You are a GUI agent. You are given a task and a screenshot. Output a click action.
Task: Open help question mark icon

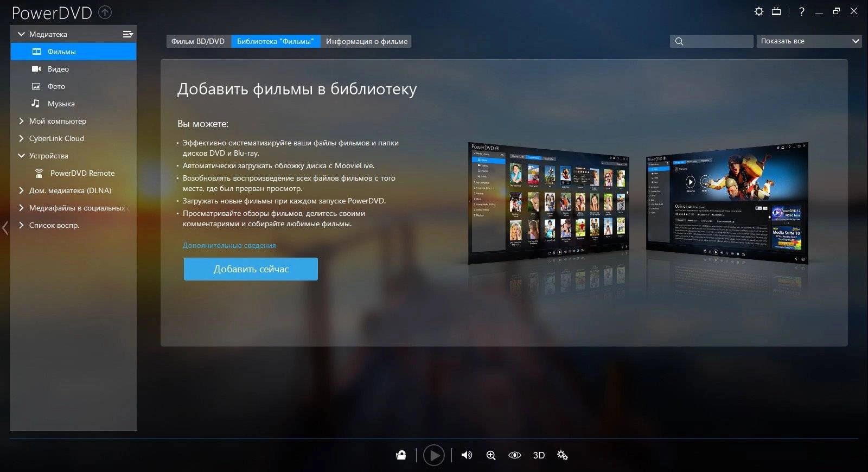802,11
